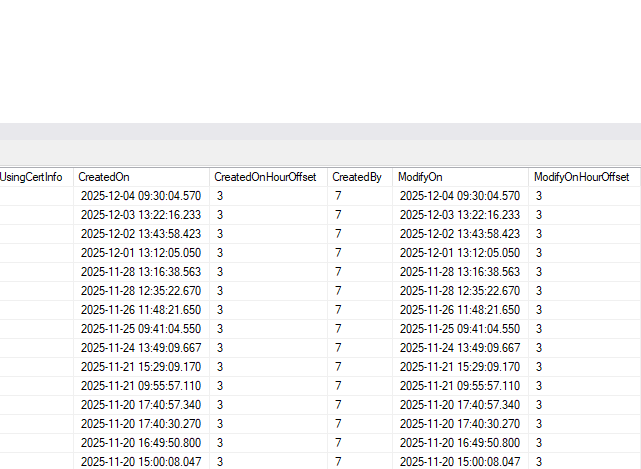Screen dimensions: 641x469
Task: Pick ModifyOn cell 2025-11-20 16:49:50.800
Action: (460, 443)
